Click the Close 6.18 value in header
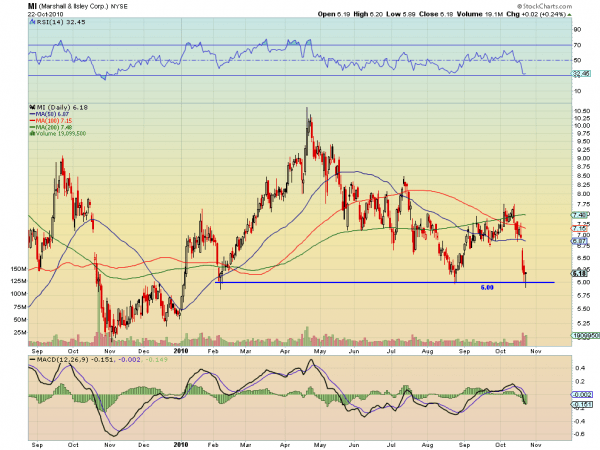Image resolution: width=600 pixels, height=450 pixels. [436, 14]
